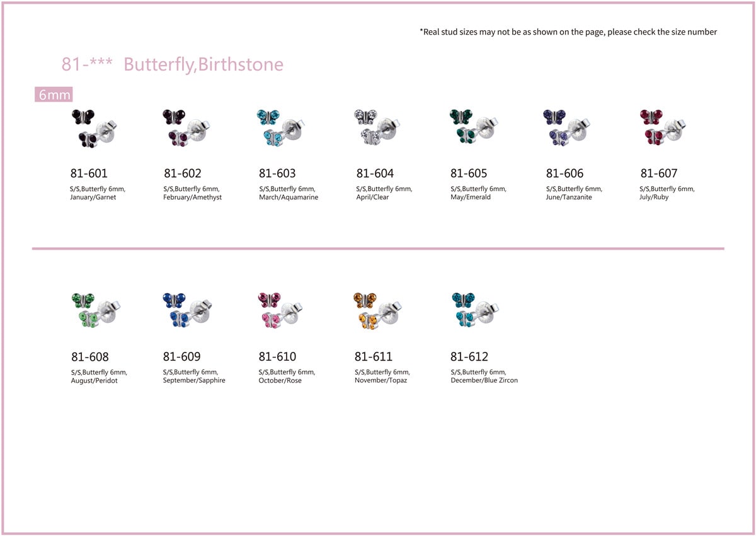756x536 pixels.
Task: Select product code 81-604 text
Action: pos(375,173)
